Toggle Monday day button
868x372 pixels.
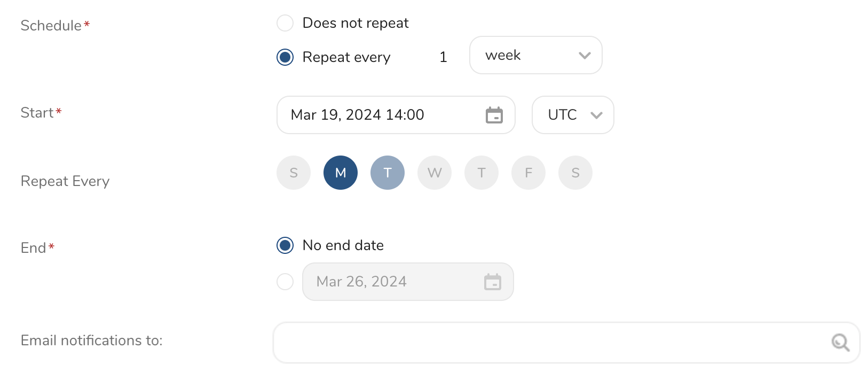341,173
